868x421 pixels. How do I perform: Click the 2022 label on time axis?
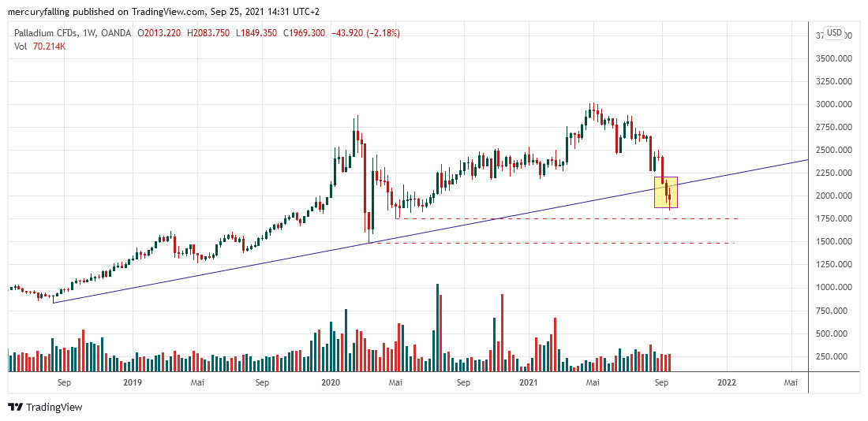[726, 382]
